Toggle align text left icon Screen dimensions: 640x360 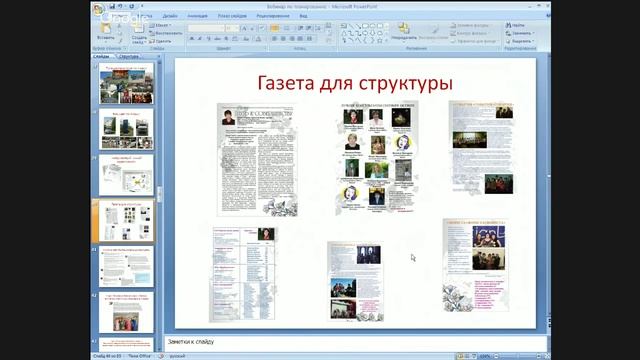coord(274,39)
